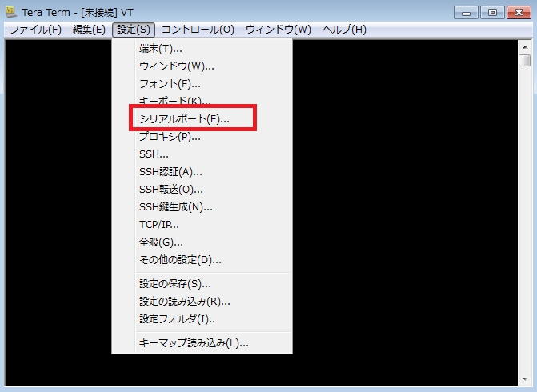Open the ヘルプ(H) menu

[344, 30]
